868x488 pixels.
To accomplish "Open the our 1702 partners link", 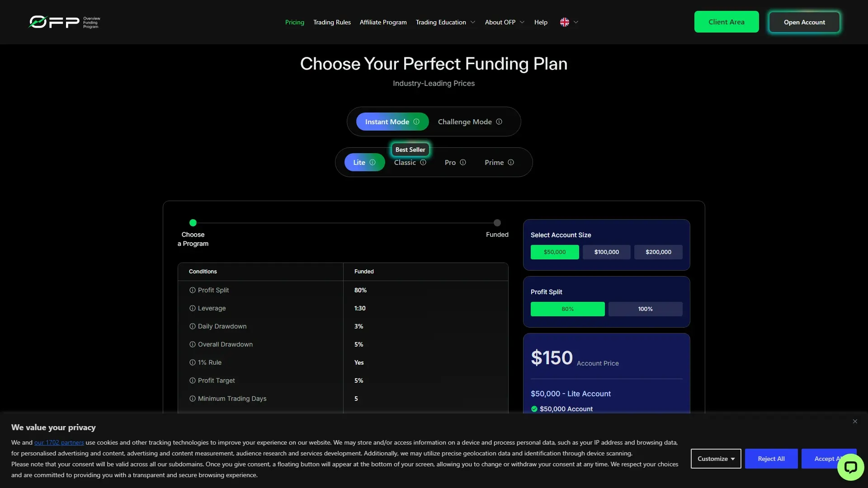I will click(x=59, y=442).
